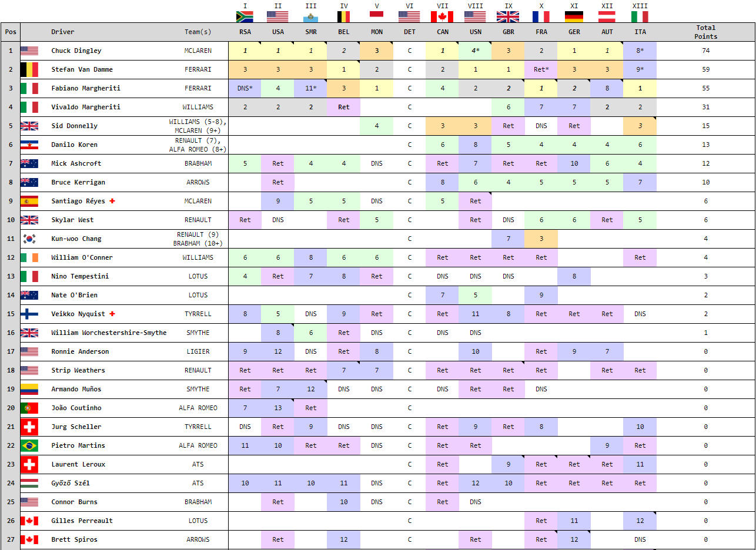Image resolution: width=756 pixels, height=550 pixels.
Task: Select the Canadian flag beside Gilles Perreault
Action: [x=29, y=521]
